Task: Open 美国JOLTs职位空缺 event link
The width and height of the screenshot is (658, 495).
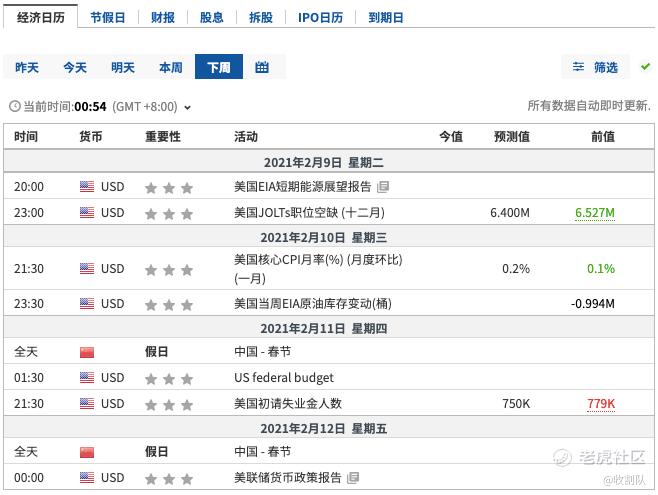Action: (309, 213)
